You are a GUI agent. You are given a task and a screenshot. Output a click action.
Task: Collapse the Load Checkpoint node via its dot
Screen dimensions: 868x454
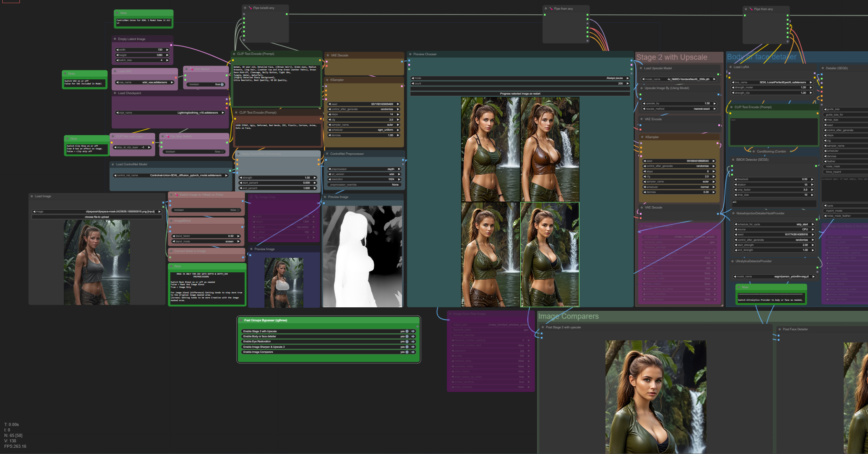pyautogui.click(x=115, y=93)
